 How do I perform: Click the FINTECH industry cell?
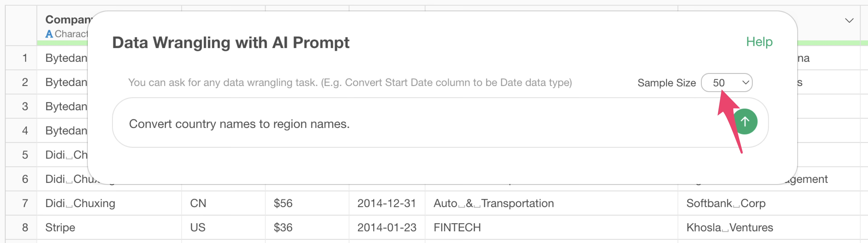coord(457,228)
